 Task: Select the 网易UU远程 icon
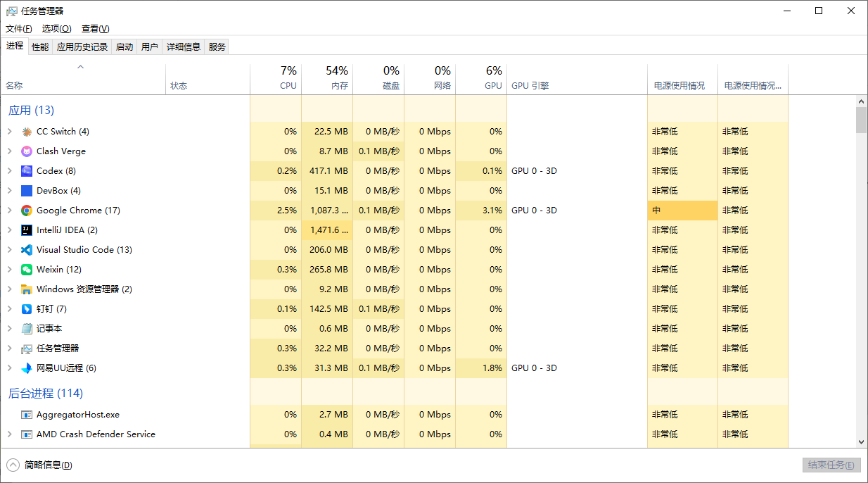point(27,368)
